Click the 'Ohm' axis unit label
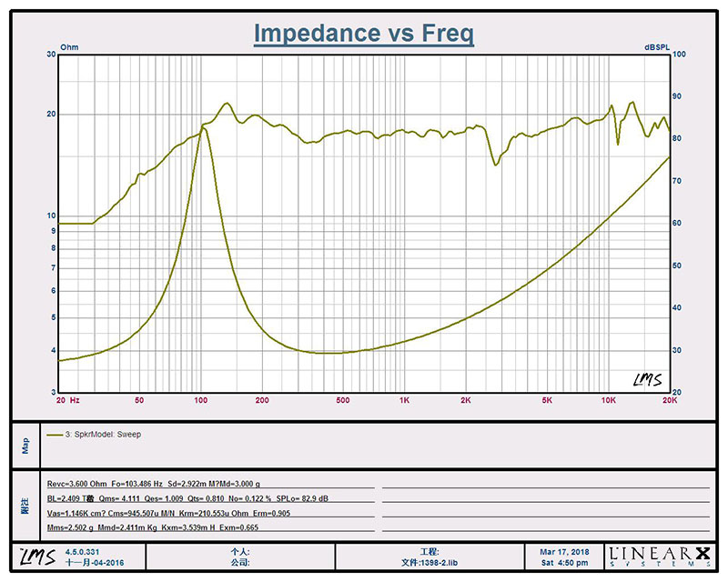The height and width of the screenshot is (582, 728). pos(69,46)
